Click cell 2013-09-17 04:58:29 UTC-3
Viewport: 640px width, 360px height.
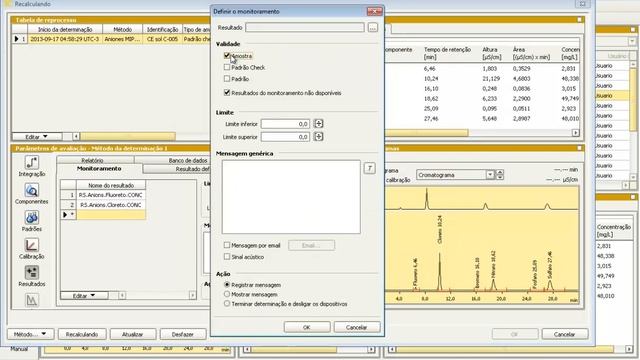coord(64,39)
